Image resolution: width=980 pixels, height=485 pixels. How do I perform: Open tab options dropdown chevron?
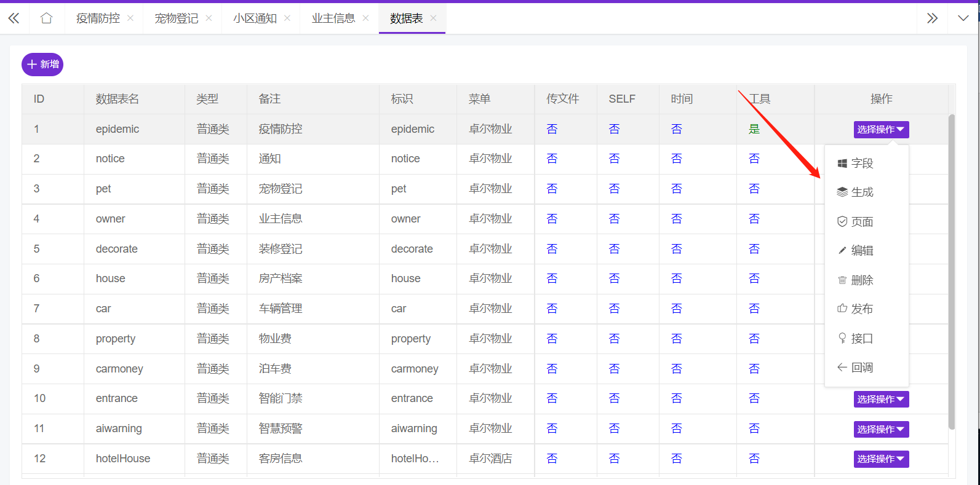tap(963, 18)
